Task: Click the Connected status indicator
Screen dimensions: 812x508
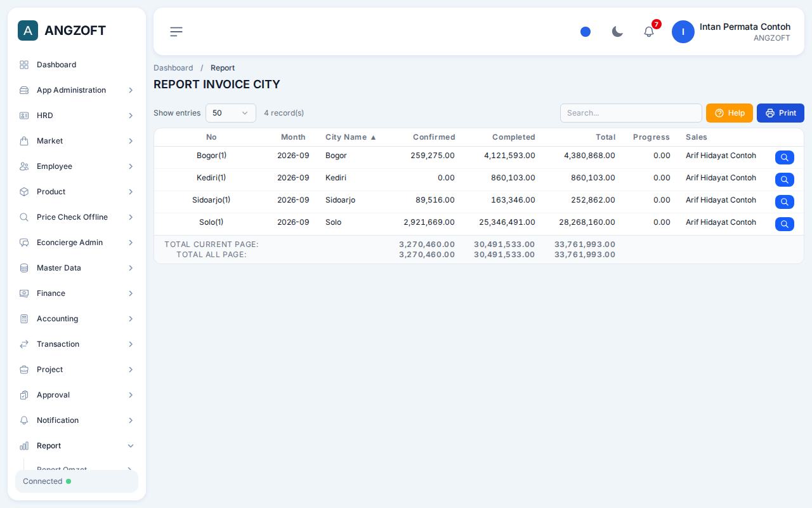Action: [77, 481]
